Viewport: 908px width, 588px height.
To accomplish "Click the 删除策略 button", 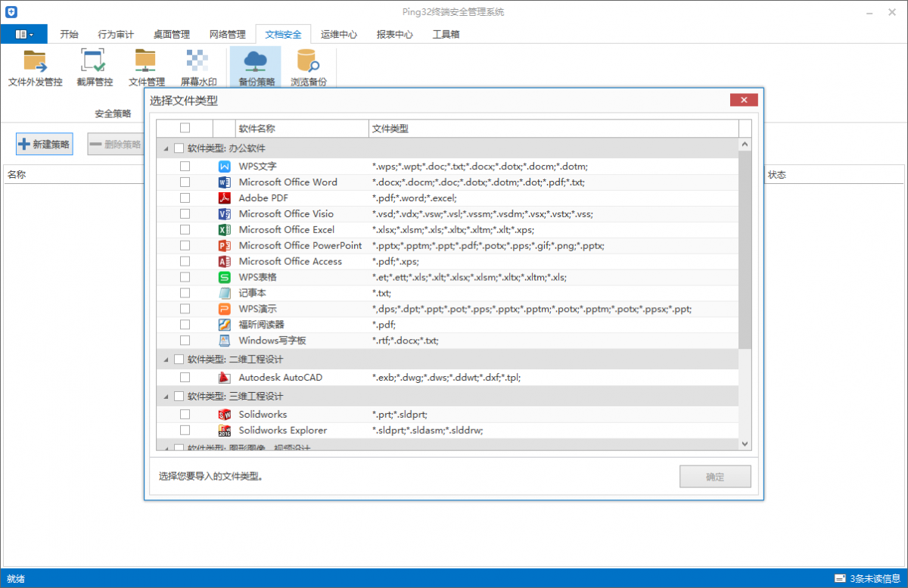I will click(x=116, y=144).
